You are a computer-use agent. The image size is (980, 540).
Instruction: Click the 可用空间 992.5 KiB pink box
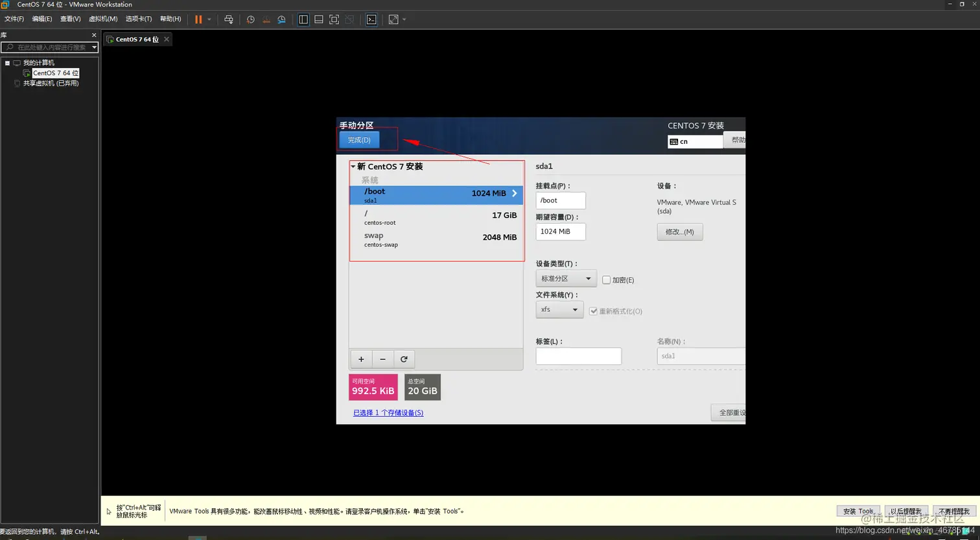(373, 387)
